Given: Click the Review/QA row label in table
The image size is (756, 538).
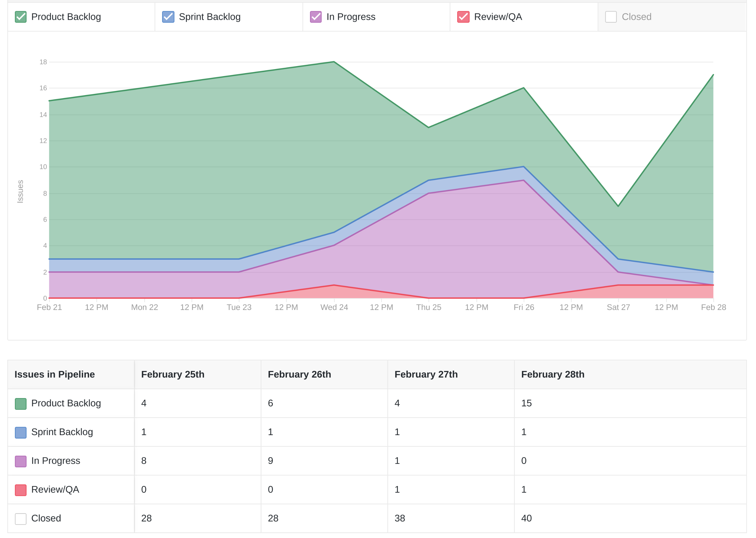Looking at the screenshot, I should [x=55, y=490].
